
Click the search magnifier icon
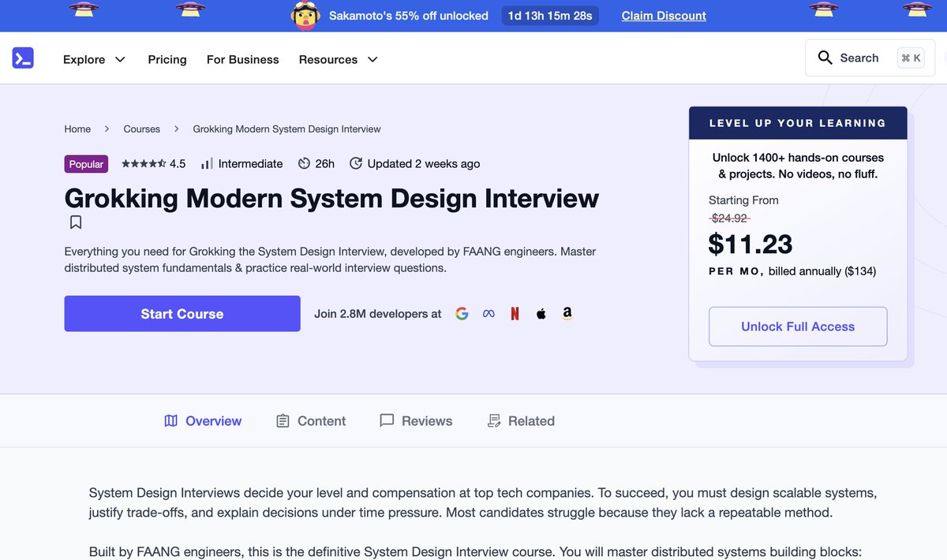tap(825, 58)
